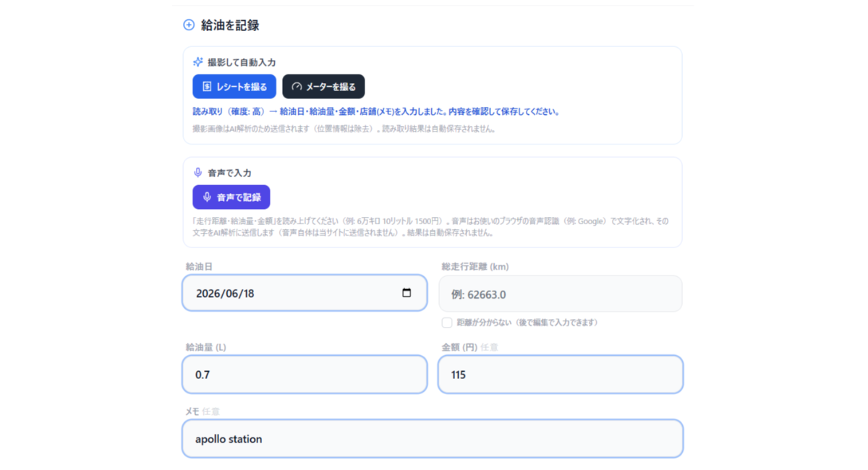This screenshot has height=470, width=868.
Task: Click the 撮影画像はAI解析のため送信されます notice
Action: pos(344,129)
